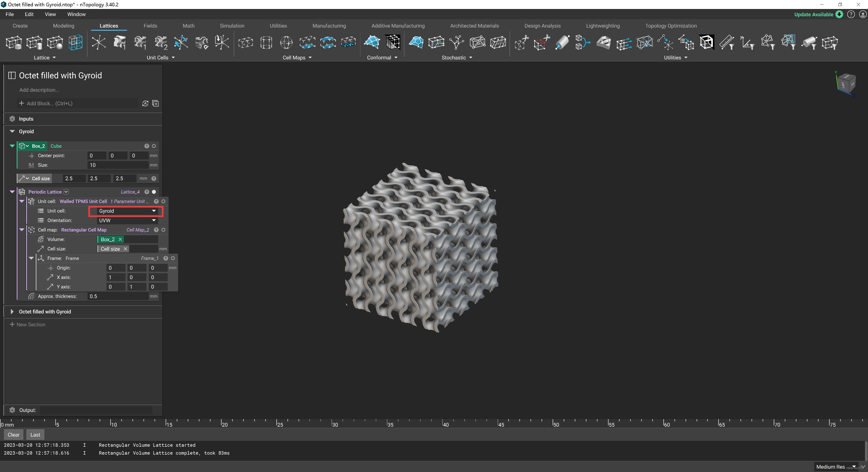
Task: Click the cylindrical cell map icon
Action: click(266, 43)
